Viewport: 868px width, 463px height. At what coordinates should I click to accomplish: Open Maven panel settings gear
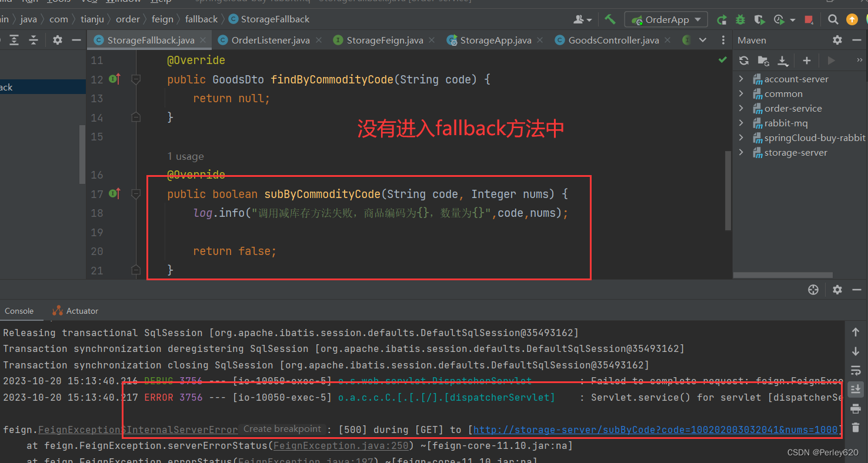[837, 40]
